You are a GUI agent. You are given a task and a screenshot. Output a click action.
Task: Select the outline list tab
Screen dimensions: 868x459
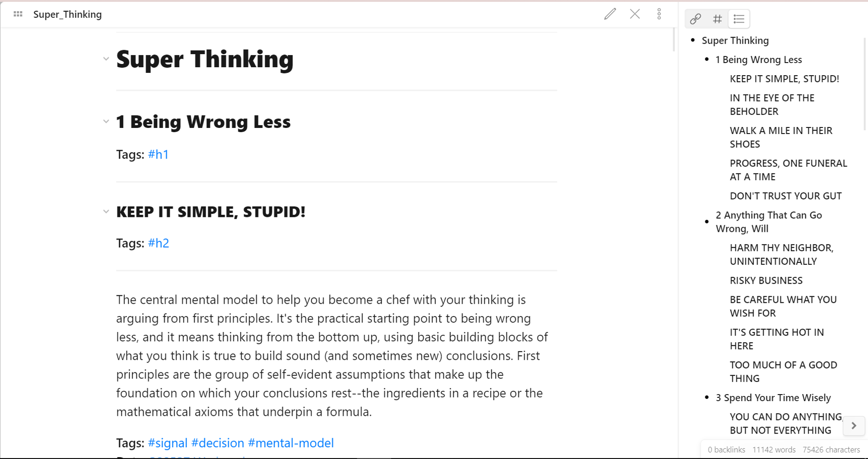pyautogui.click(x=739, y=19)
